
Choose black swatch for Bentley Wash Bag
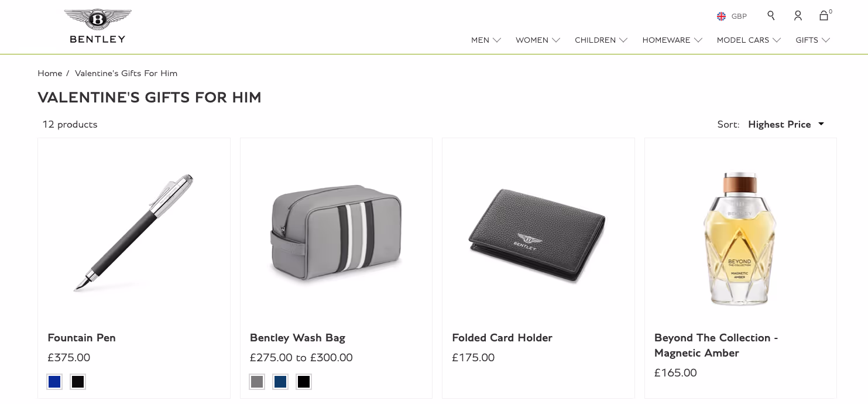pyautogui.click(x=303, y=382)
